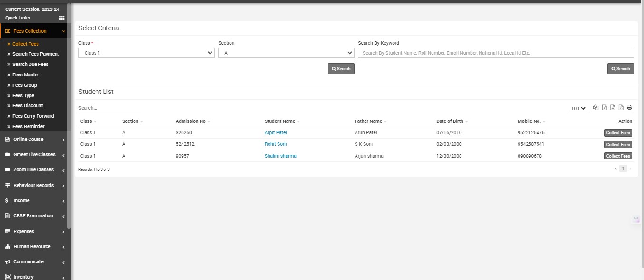Open the Quick Links grid icon
The width and height of the screenshot is (644, 280).
pyautogui.click(x=61, y=18)
